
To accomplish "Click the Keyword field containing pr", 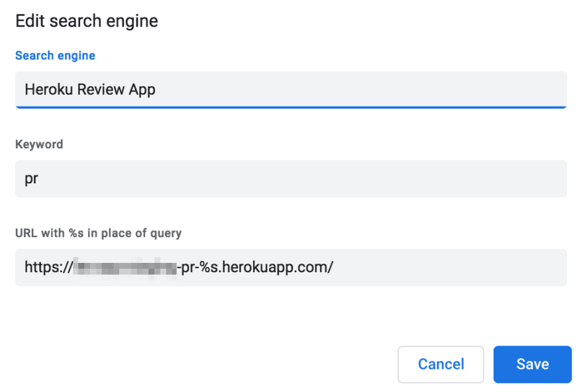I will click(291, 179).
